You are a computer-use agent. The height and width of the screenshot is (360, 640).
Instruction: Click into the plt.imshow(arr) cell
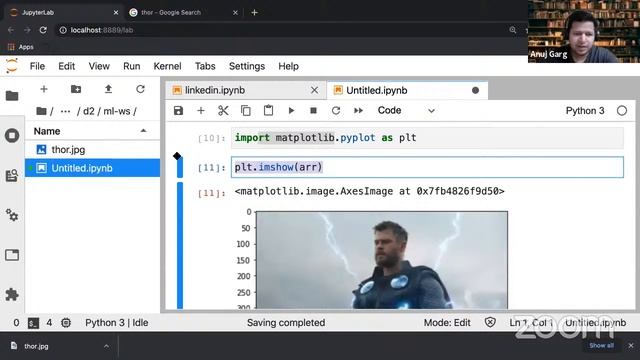[427, 167]
